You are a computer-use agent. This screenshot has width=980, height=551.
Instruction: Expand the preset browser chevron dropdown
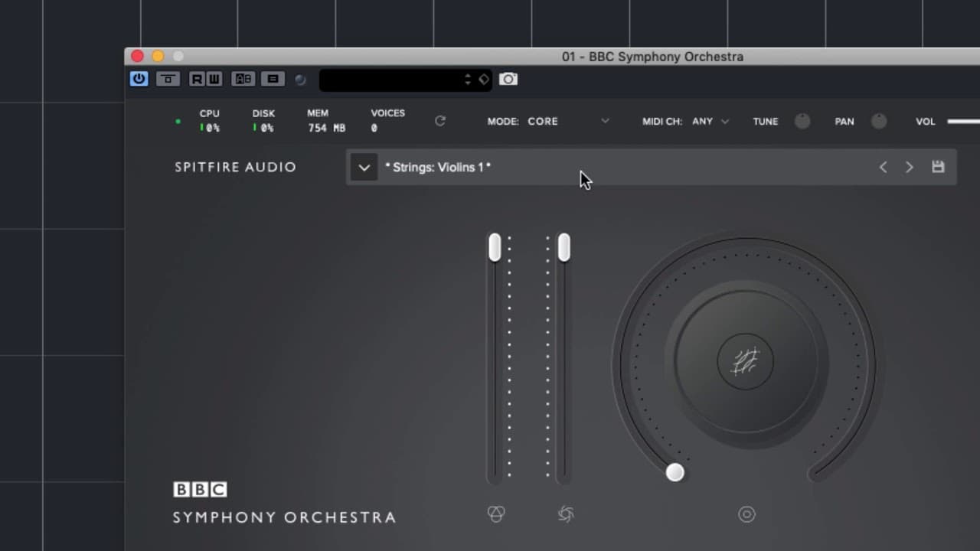click(x=364, y=168)
